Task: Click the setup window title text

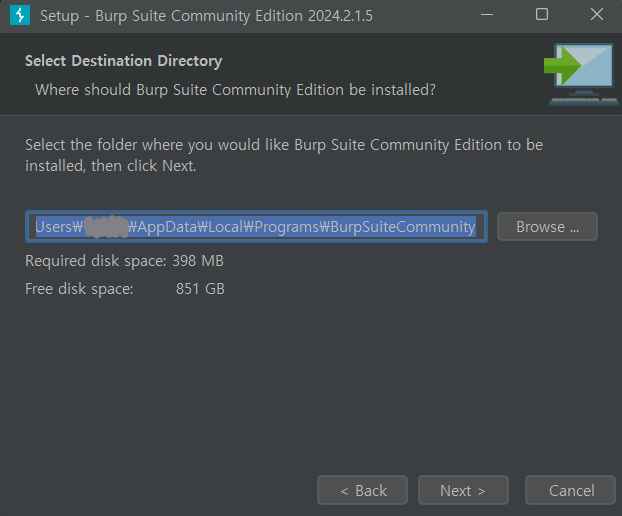Action: [206, 16]
